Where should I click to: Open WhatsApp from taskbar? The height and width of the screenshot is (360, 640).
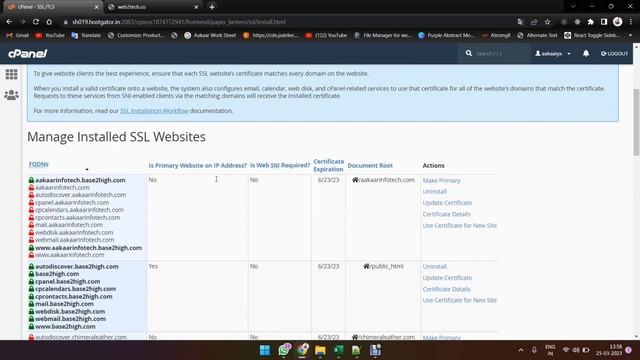(x=284, y=350)
